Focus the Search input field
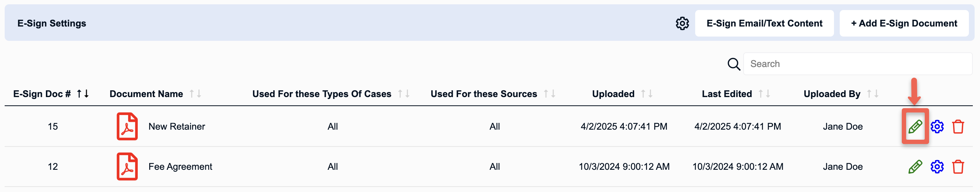 (857, 64)
